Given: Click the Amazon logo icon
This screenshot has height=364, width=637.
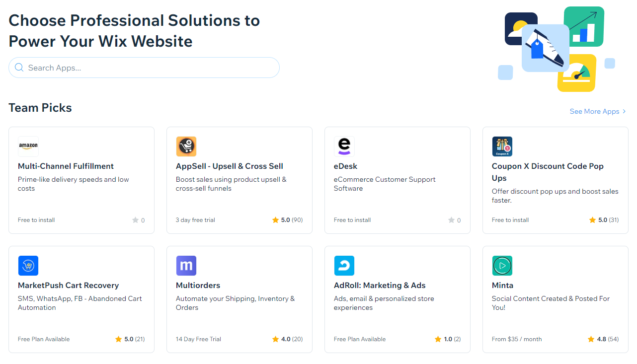Looking at the screenshot, I should [x=28, y=146].
